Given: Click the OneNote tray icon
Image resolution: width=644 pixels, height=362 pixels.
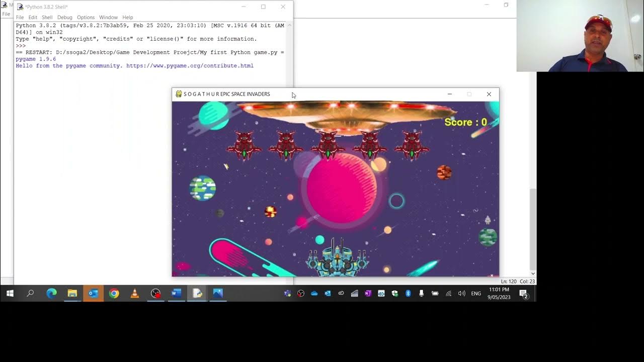Looking at the screenshot, I should tap(368, 294).
